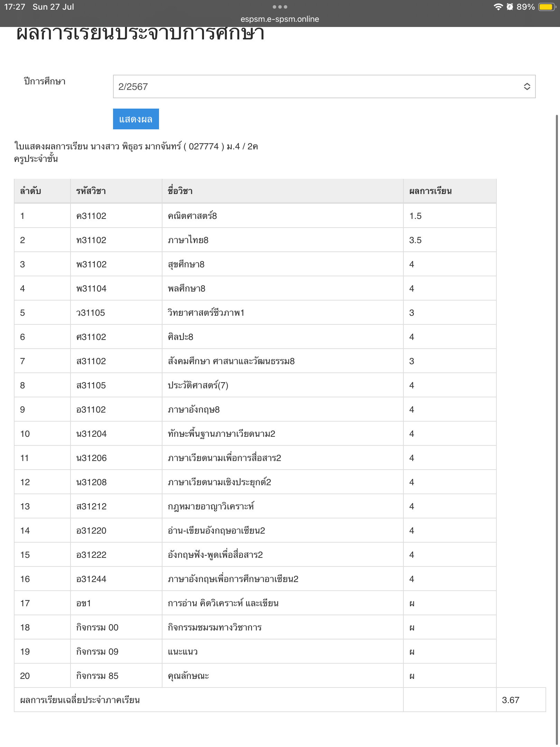Select the 3.67 average grade value
This screenshot has height=747, width=560.
(x=511, y=700)
